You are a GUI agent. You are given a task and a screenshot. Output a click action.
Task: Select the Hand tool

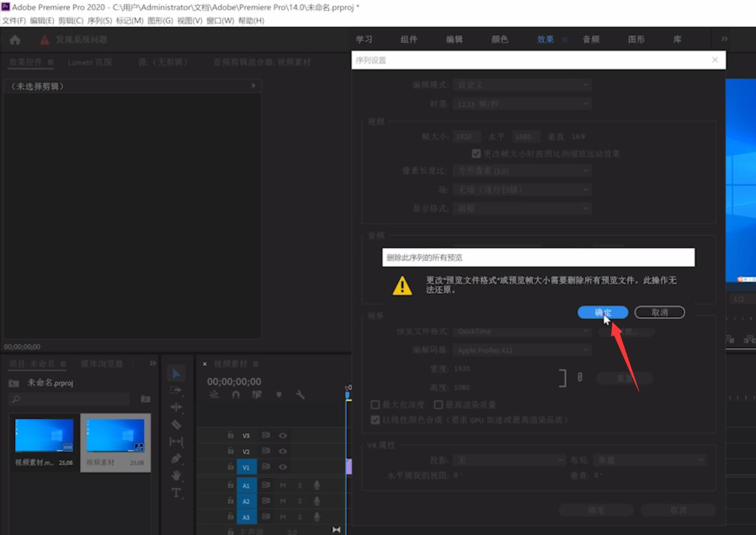176,476
